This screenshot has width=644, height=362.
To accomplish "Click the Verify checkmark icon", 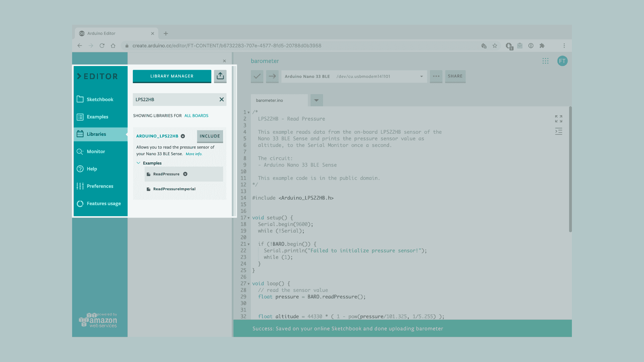I will [257, 76].
